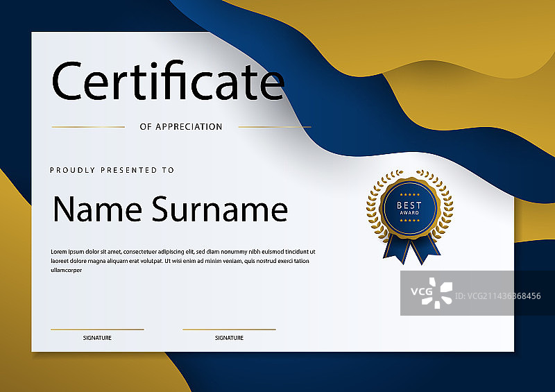
Task: Click the left signature line
Action: (x=97, y=329)
